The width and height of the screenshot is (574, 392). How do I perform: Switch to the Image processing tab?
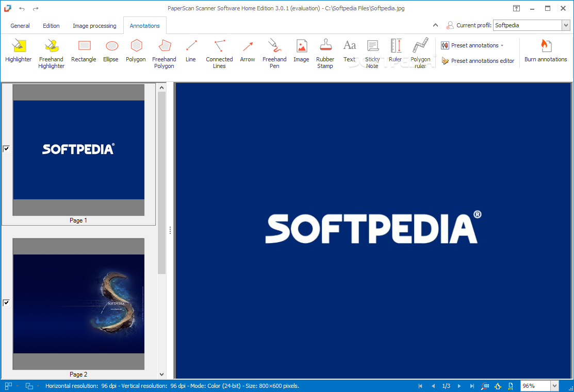[94, 26]
